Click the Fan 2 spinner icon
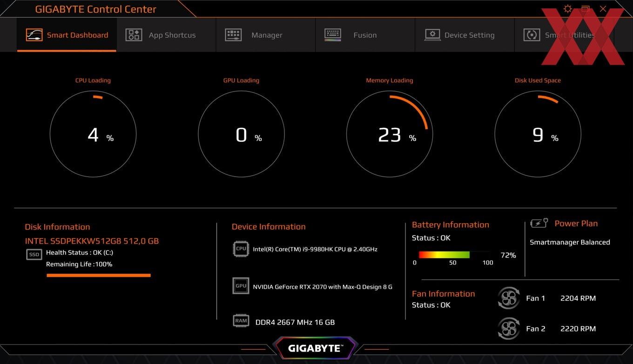This screenshot has height=364, width=633. pos(508,329)
